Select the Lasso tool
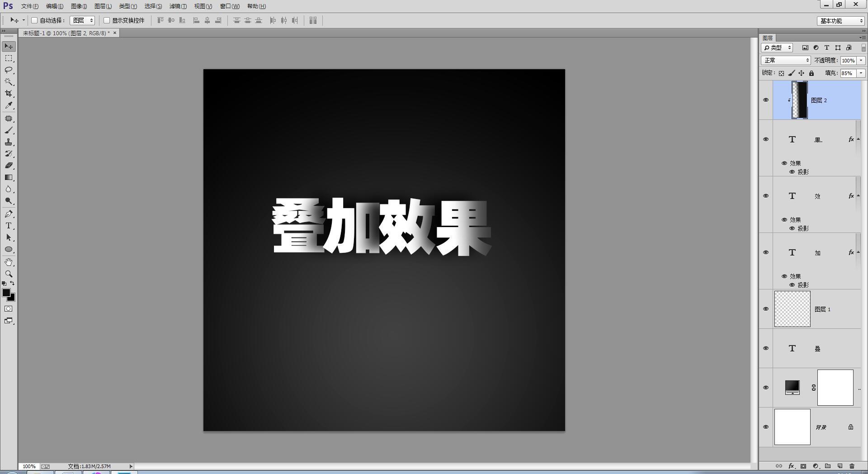Viewport: 868px width, 474px height. 9,70
